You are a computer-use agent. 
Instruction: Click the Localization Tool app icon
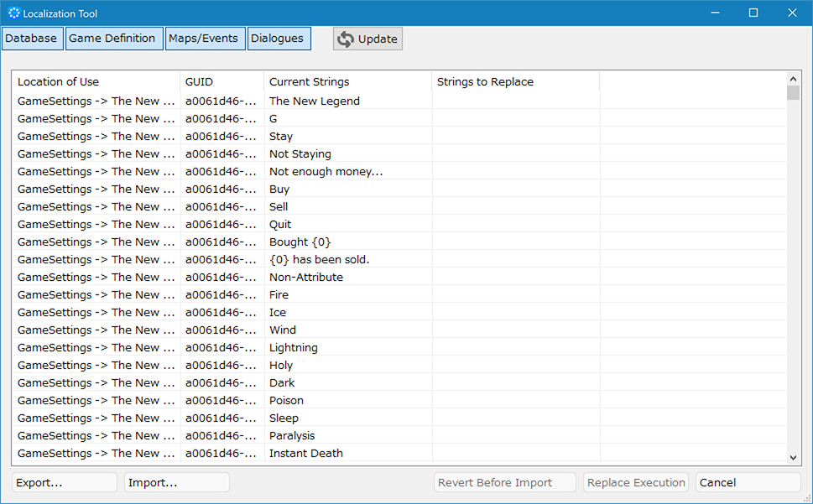coord(13,13)
